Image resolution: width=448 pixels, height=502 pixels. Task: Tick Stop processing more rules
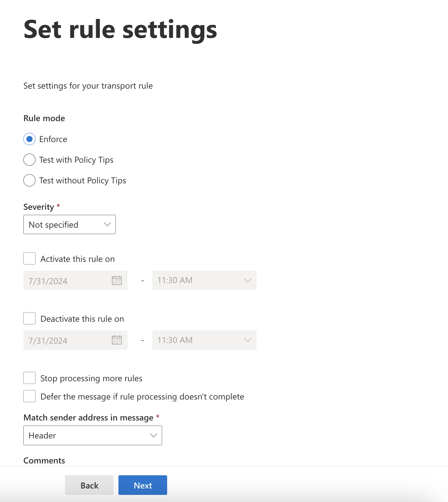pos(29,378)
